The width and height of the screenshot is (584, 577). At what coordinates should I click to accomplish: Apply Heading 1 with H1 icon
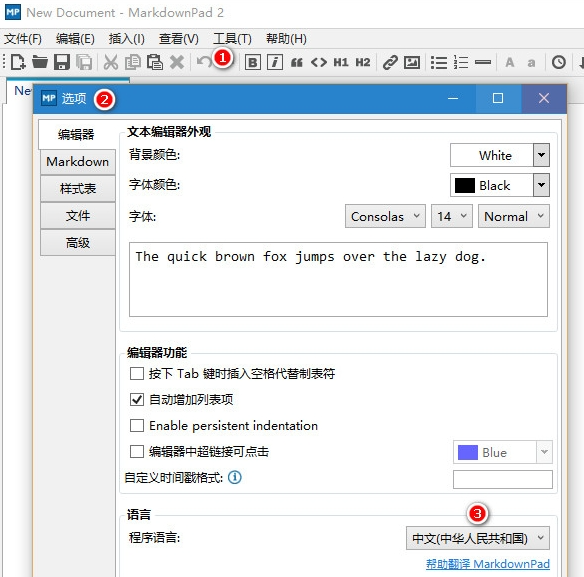tap(341, 62)
